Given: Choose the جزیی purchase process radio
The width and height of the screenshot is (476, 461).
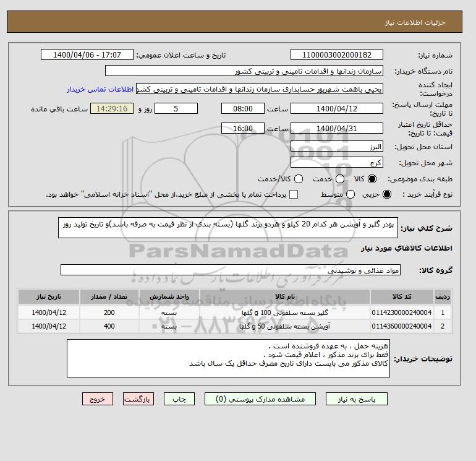Looking at the screenshot, I should pos(387,194).
